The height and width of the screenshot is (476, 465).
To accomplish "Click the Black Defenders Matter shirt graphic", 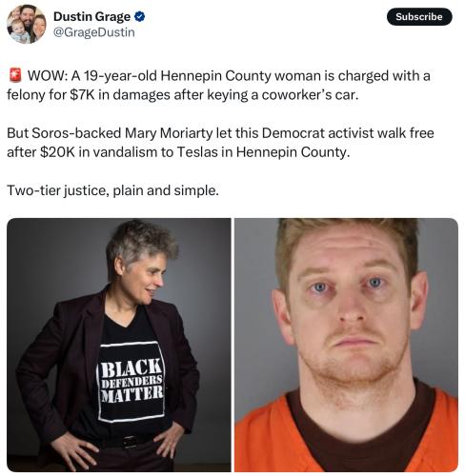I will 131,382.
